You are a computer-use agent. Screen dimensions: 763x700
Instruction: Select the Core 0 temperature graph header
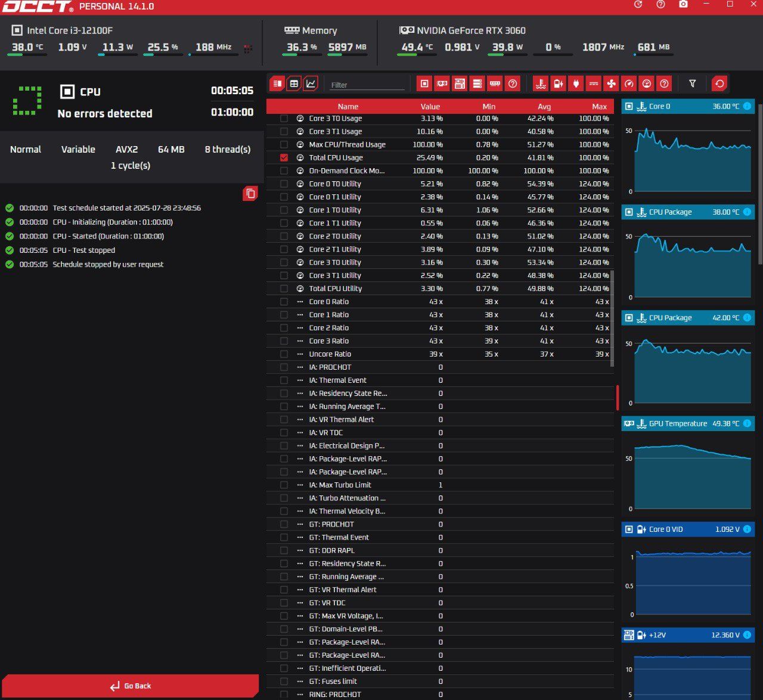coord(688,106)
